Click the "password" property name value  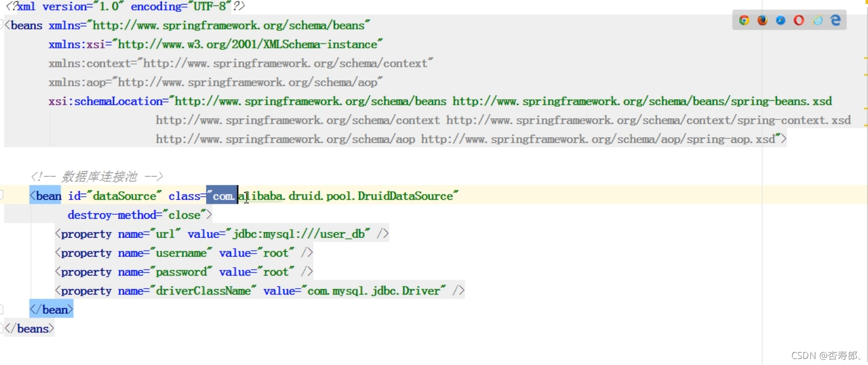pos(181,272)
